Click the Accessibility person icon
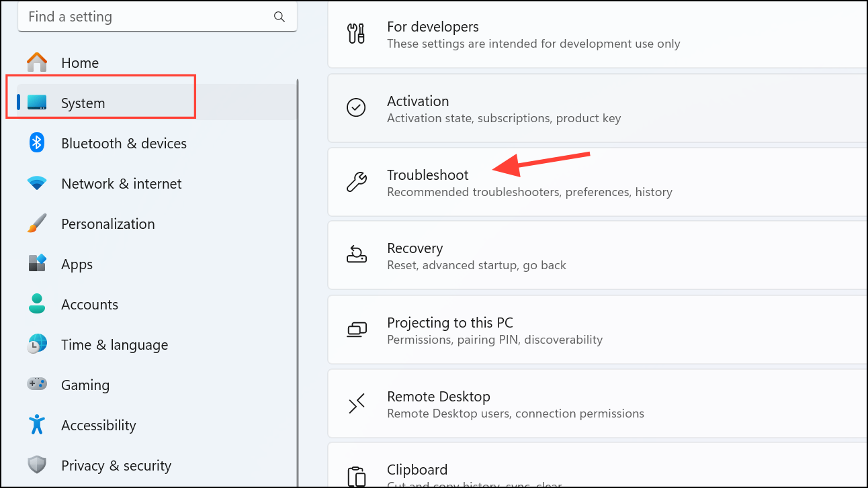The height and width of the screenshot is (488, 868). pos(36,425)
